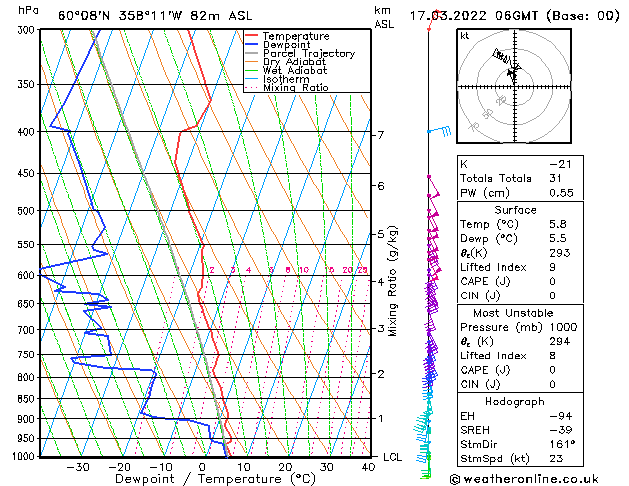
Task: Click the 300 hPa pressure label
Action: tap(28, 30)
